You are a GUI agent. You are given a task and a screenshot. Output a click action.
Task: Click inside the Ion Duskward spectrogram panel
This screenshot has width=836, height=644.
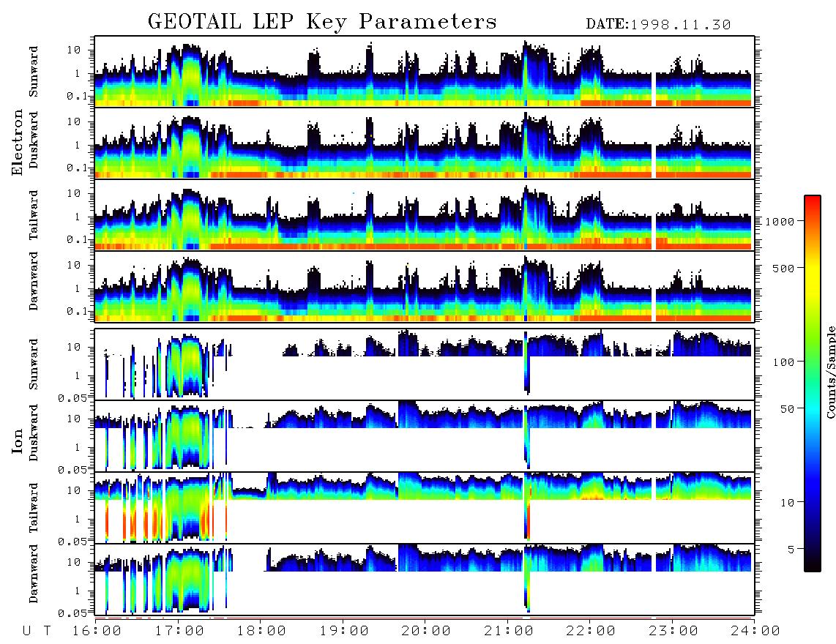[425, 436]
